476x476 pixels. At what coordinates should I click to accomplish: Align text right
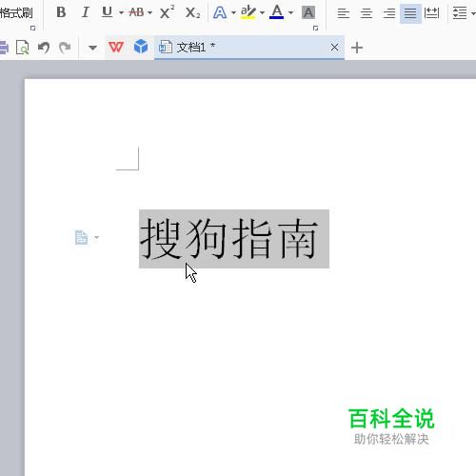(389, 13)
